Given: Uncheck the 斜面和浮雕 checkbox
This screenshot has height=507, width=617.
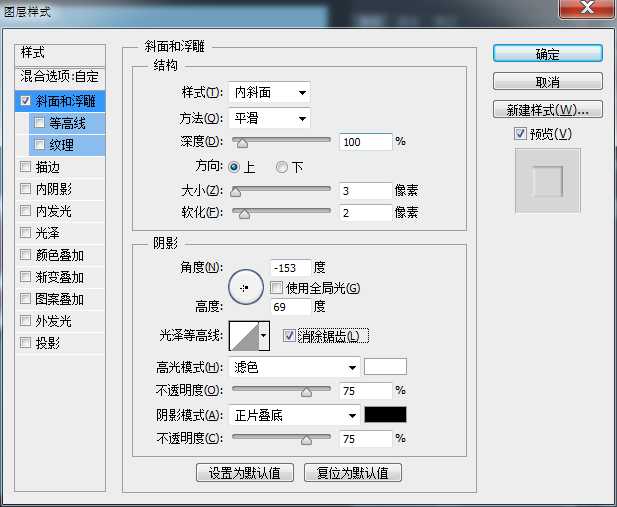Looking at the screenshot, I should [x=26, y=101].
